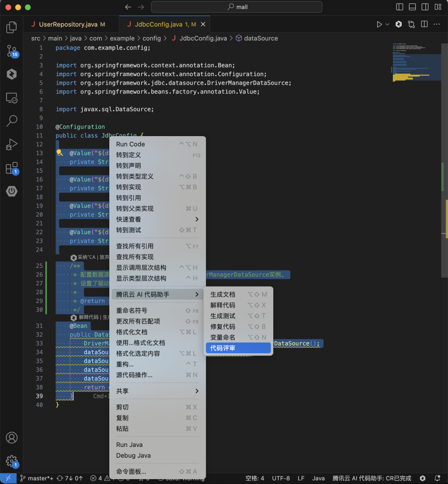Toggle the panel layout control in title bar
448x484 pixels.
pyautogui.click(x=413, y=7)
